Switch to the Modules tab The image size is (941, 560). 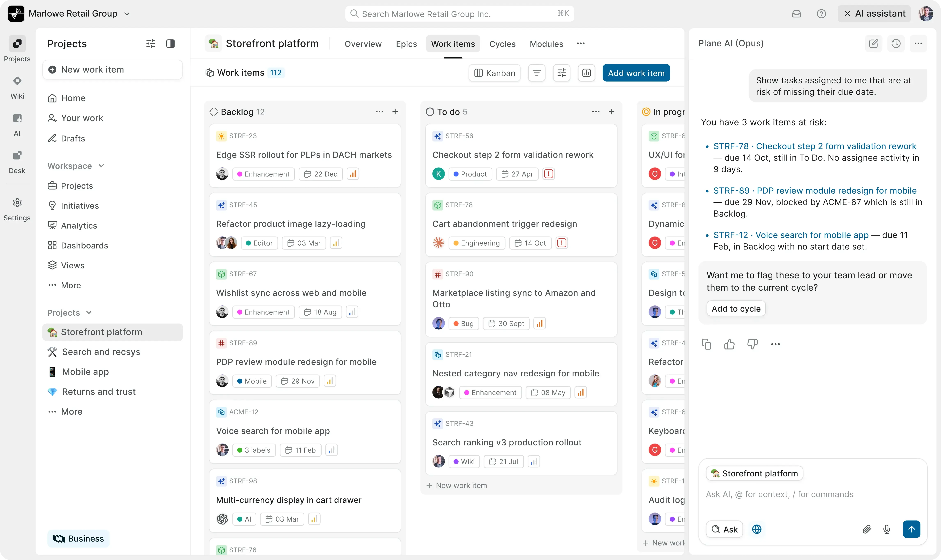point(546,44)
